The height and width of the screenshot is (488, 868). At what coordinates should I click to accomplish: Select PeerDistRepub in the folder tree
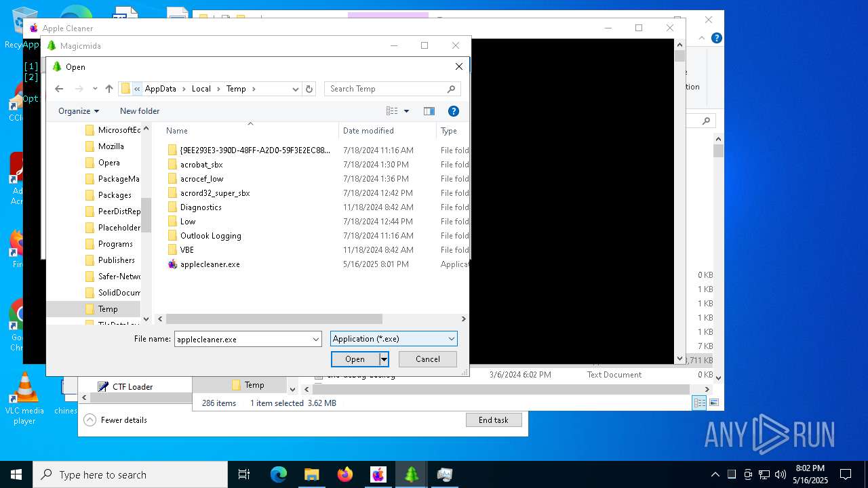(119, 211)
